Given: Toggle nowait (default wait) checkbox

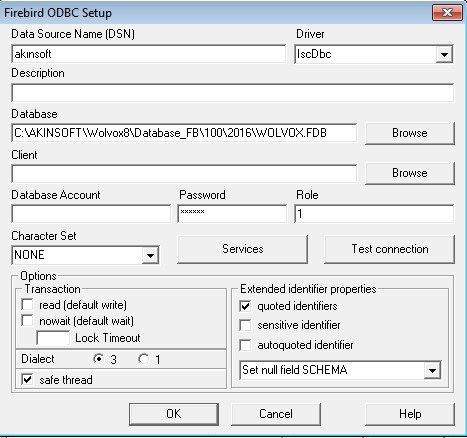Looking at the screenshot, I should tap(27, 321).
